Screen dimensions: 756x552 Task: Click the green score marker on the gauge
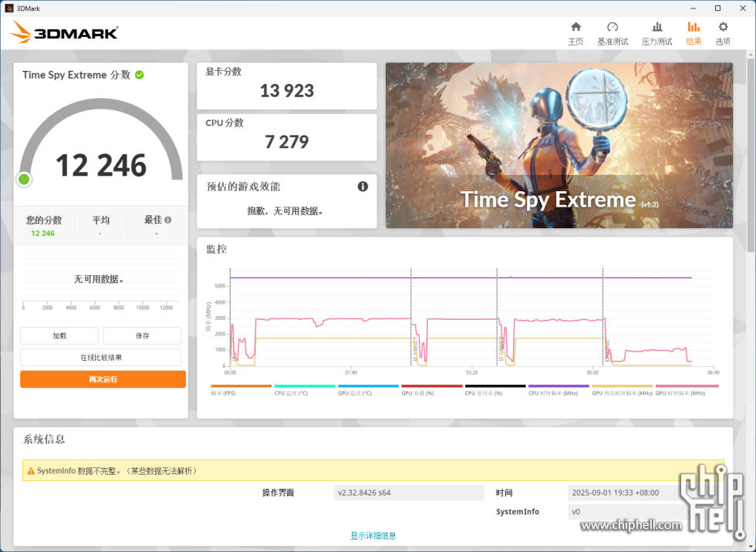pyautogui.click(x=24, y=180)
